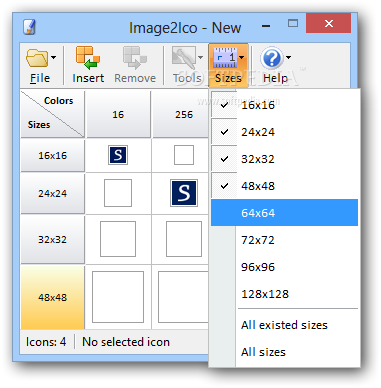Open the Sizes dropdown arrow
Viewport: 381px width, 388px height.
(x=242, y=58)
